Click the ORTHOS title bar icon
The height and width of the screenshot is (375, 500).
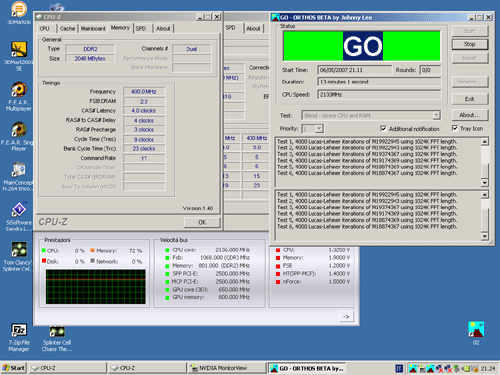275,17
